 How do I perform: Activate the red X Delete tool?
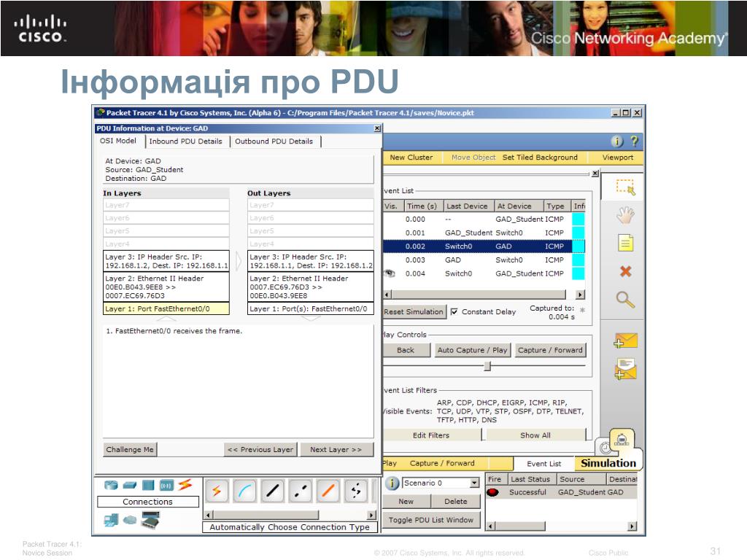click(625, 271)
